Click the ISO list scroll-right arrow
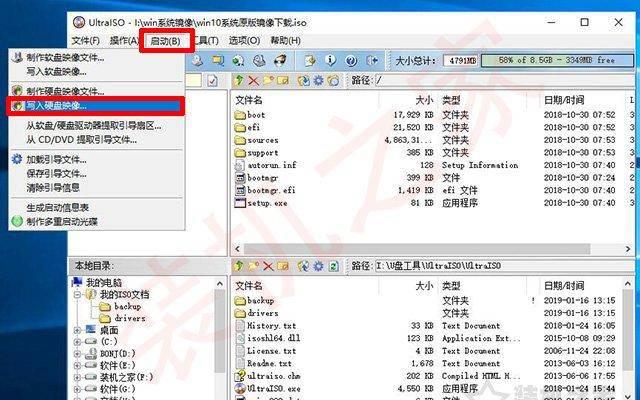Image resolution: width=640 pixels, height=400 pixels. (628, 249)
